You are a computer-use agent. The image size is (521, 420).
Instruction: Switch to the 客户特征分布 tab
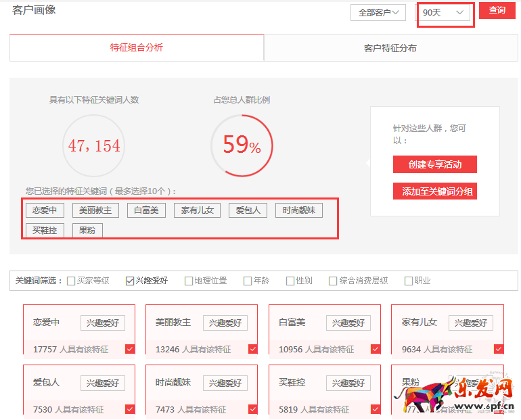click(x=390, y=48)
